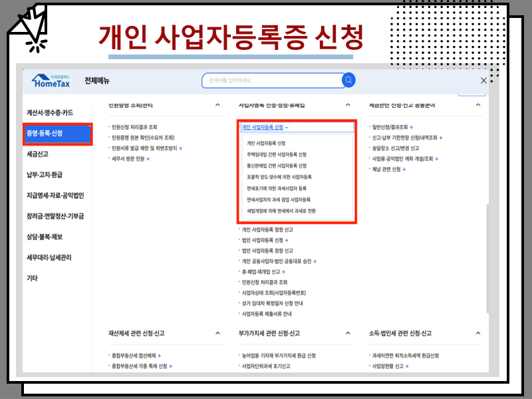This screenshot has width=532, height=399.
Task: Open 개인 공동사업자·법인 공동대표 승인
Action: point(277,261)
